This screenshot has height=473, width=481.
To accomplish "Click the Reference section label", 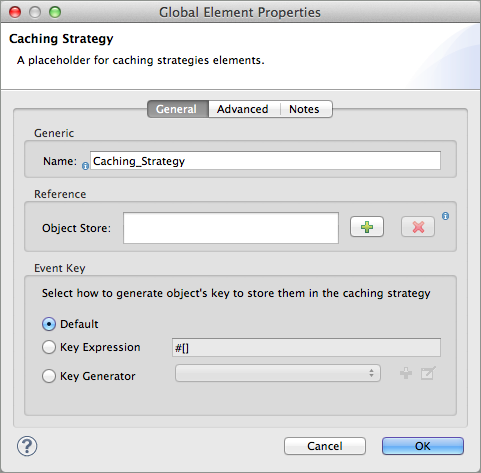I will click(x=60, y=194).
